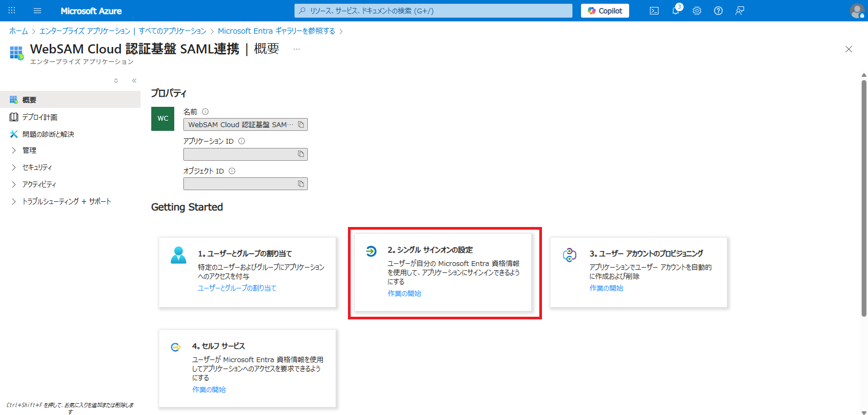Open the feedback icon in header

pyautogui.click(x=740, y=11)
